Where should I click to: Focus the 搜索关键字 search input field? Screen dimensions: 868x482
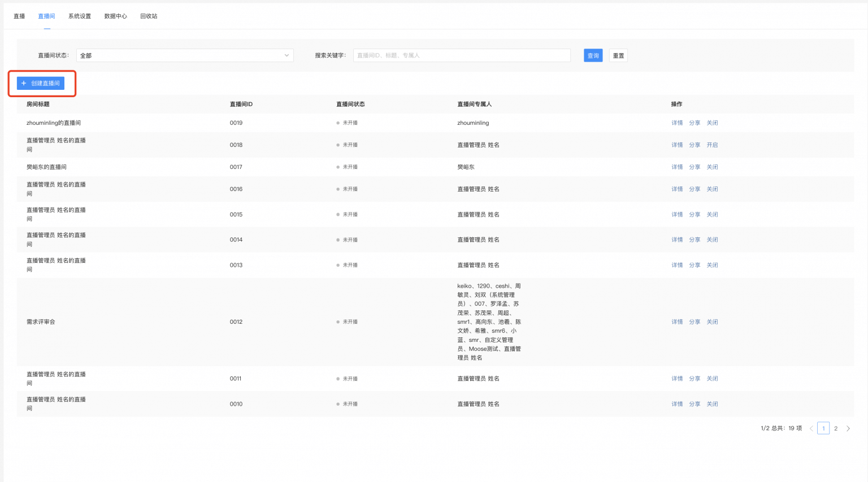461,55
